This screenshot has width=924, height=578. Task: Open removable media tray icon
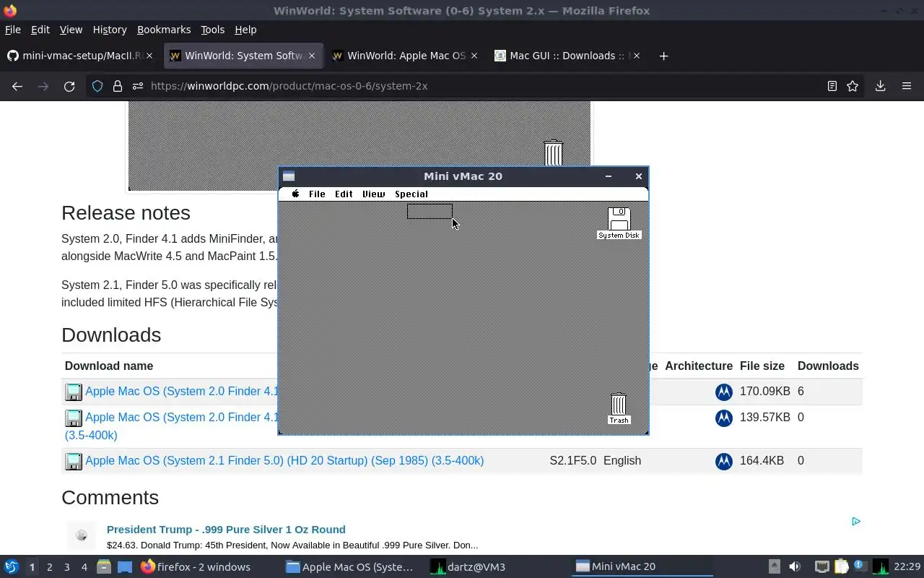[x=774, y=566]
